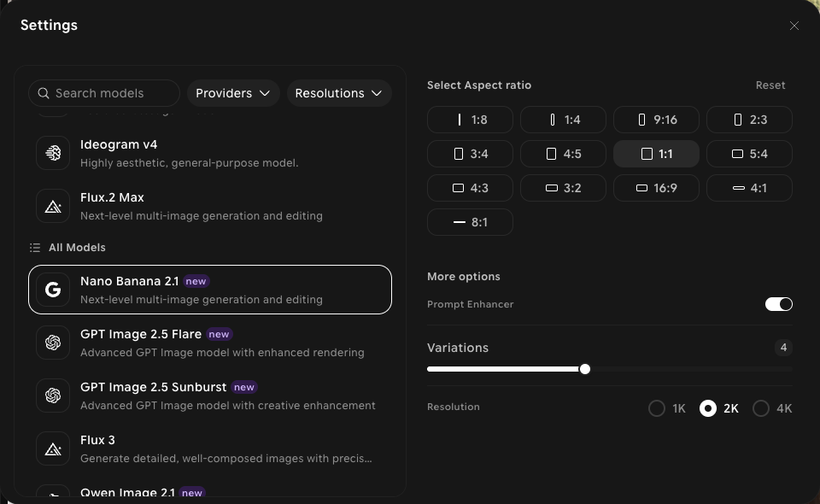Click the Flux.2 Max triangle icon

[53, 206]
